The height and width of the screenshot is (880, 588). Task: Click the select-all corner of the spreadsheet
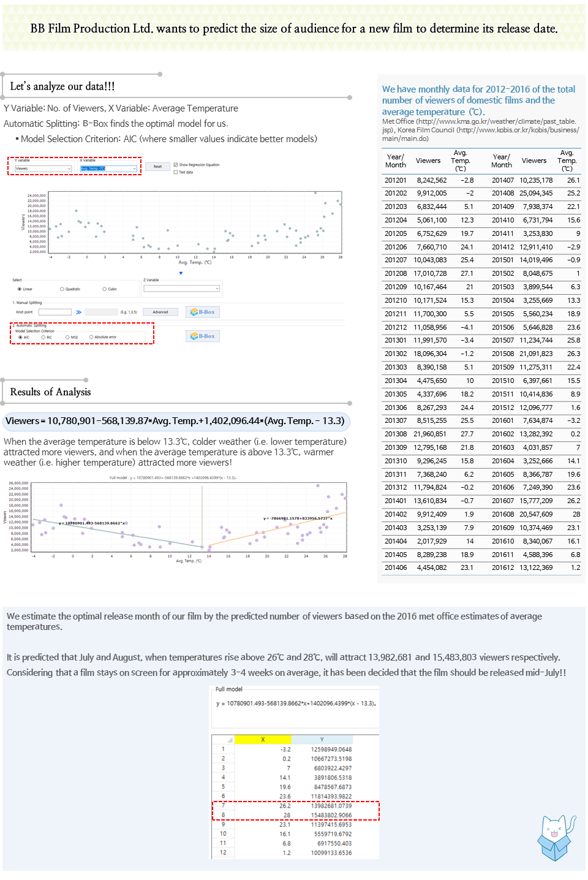pos(223,739)
